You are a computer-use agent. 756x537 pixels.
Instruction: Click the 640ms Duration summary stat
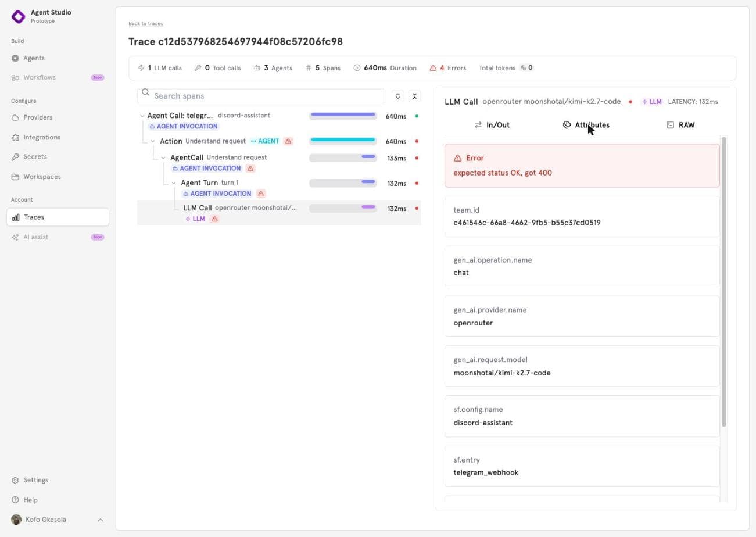pos(385,68)
